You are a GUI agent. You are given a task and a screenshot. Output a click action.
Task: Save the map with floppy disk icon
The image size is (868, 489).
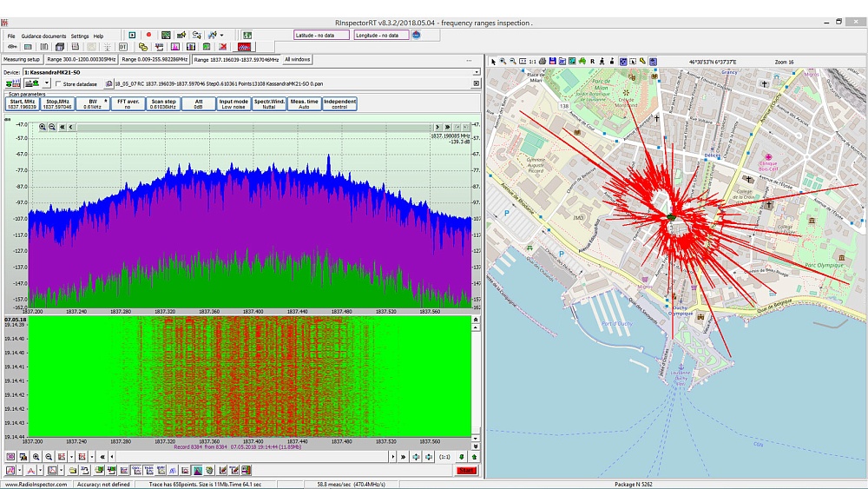point(552,62)
